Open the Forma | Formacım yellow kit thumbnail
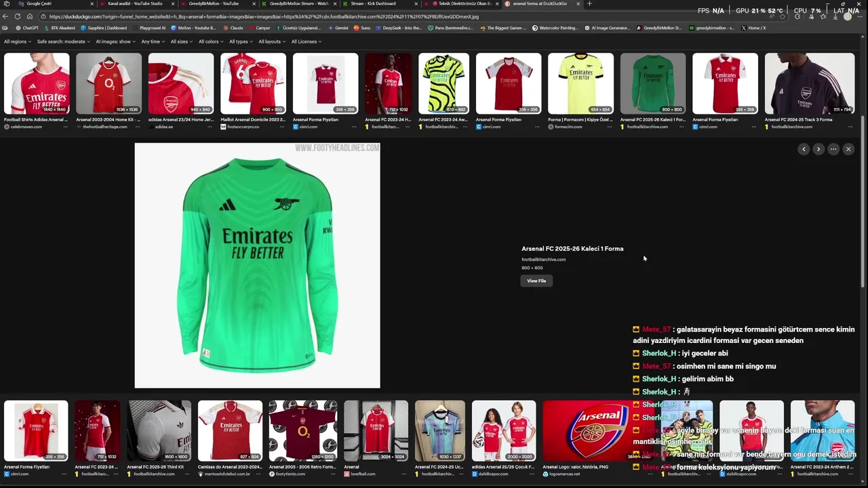Image resolution: width=868 pixels, height=488 pixels. tap(580, 84)
